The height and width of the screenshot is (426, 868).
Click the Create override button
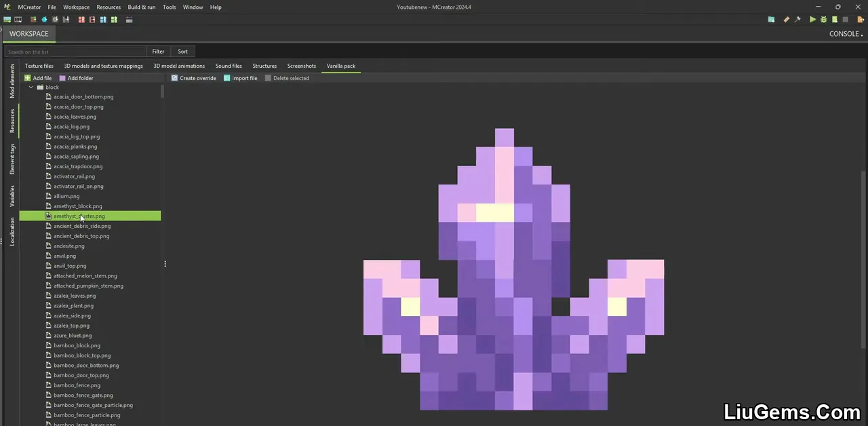click(x=193, y=78)
